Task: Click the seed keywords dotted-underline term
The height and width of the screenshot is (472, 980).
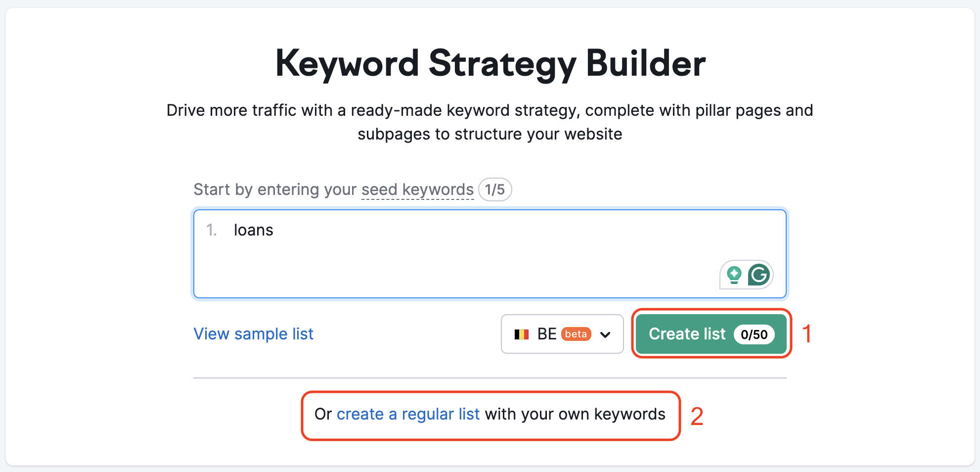Action: pyautogui.click(x=417, y=189)
